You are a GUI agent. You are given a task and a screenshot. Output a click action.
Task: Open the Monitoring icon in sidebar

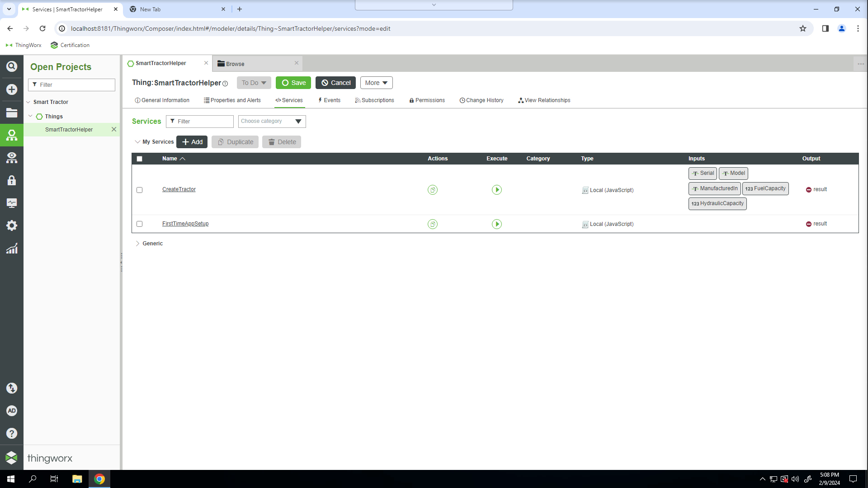(x=12, y=203)
